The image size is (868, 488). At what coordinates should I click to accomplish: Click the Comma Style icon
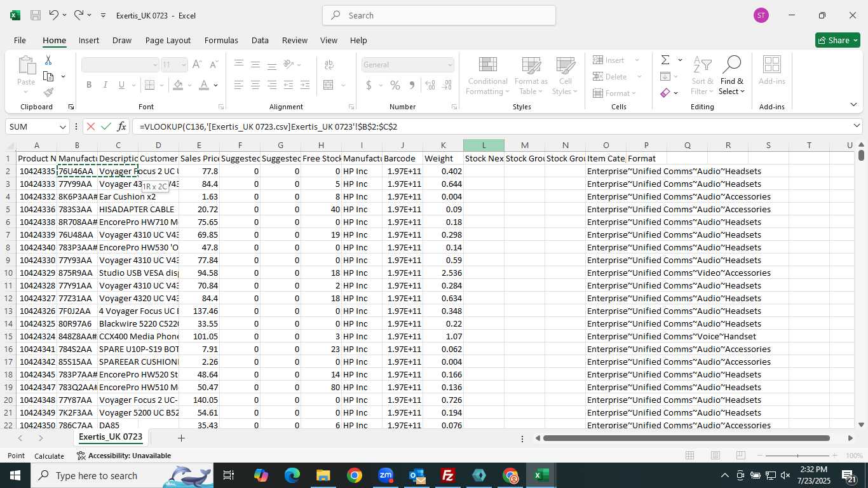(x=412, y=85)
